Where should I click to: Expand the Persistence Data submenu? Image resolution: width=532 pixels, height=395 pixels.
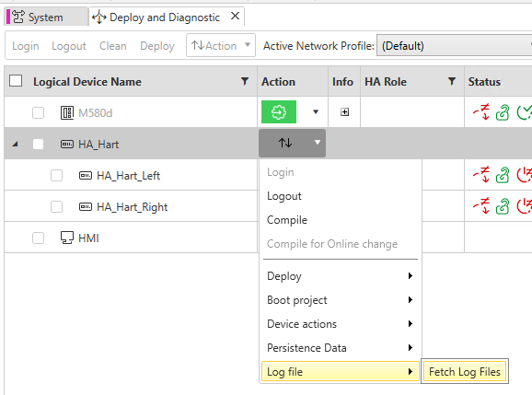[341, 348]
